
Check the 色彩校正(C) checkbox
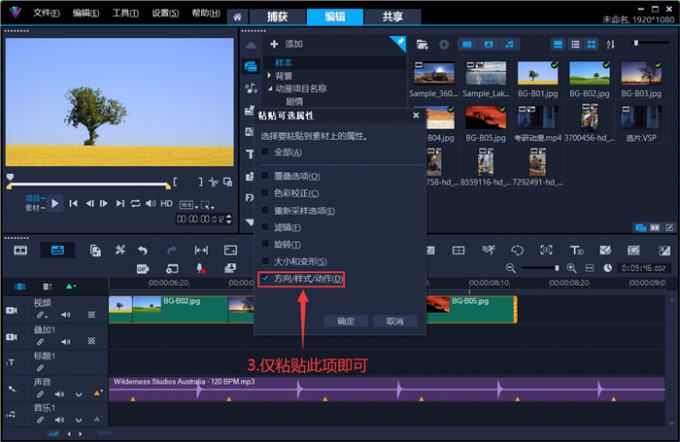[x=265, y=192]
